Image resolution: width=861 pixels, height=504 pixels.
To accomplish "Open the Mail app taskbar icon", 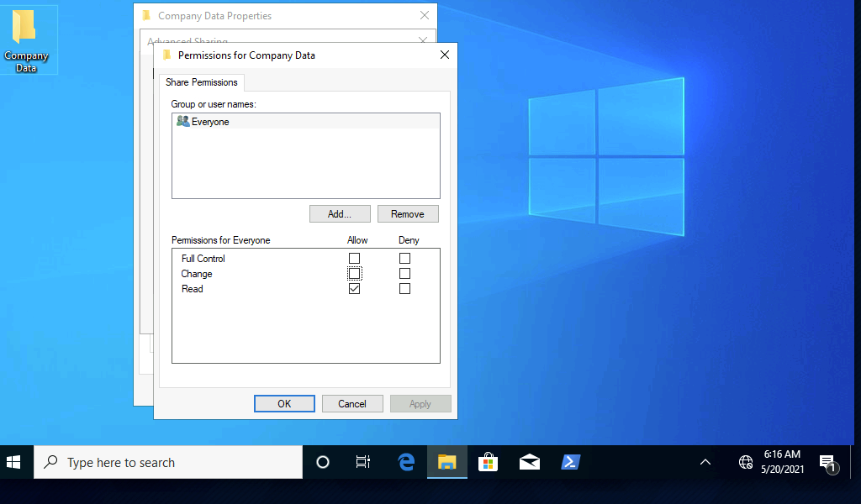I will [530, 462].
